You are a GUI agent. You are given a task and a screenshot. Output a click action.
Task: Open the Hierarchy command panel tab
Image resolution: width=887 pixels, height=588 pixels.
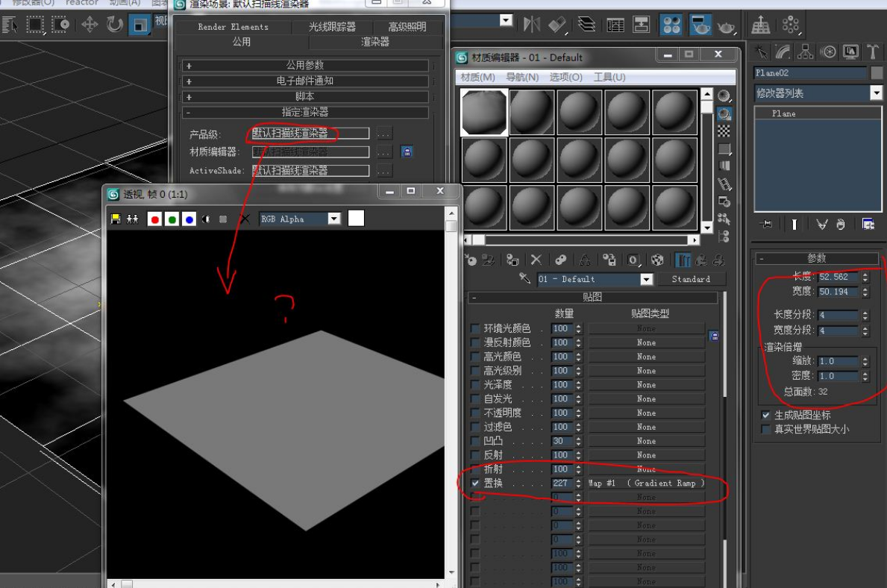(x=806, y=52)
